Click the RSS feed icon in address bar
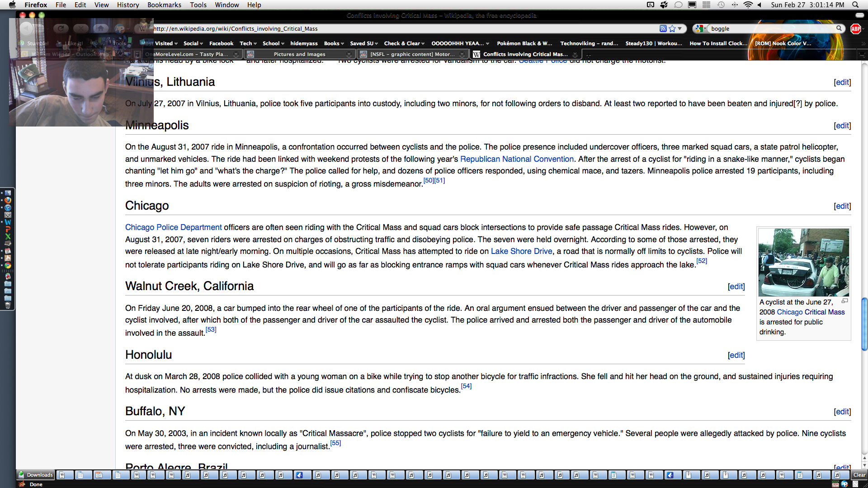This screenshot has height=488, width=868. (663, 28)
